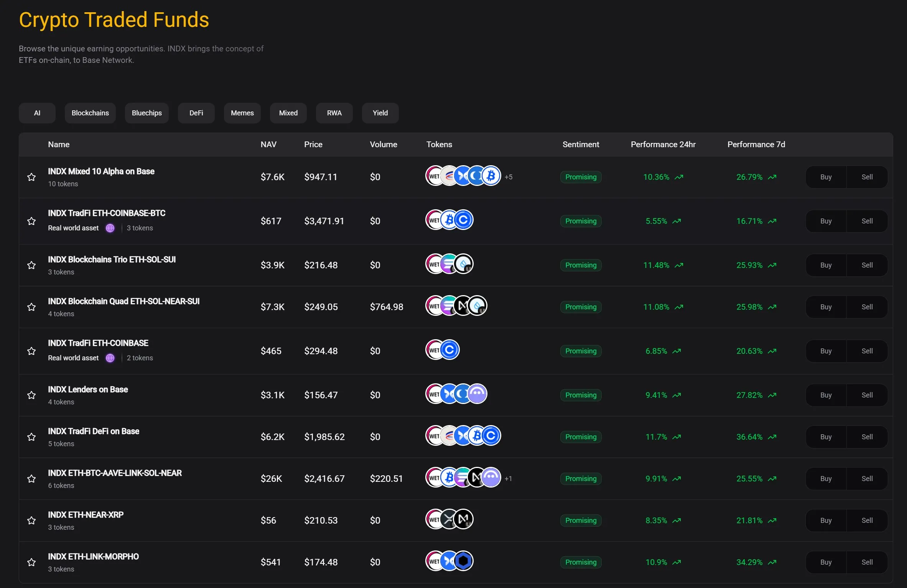907x588 pixels.
Task: Favorite the INDX Lenders on Base fund
Action: tap(31, 395)
